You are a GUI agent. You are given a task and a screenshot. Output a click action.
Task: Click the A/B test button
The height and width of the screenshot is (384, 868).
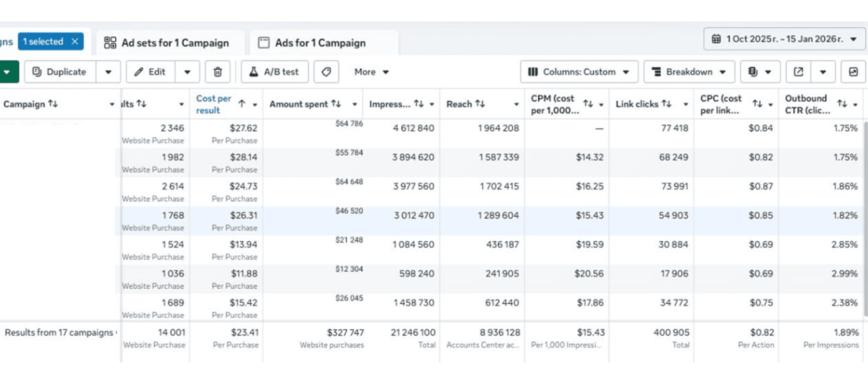[x=274, y=72]
